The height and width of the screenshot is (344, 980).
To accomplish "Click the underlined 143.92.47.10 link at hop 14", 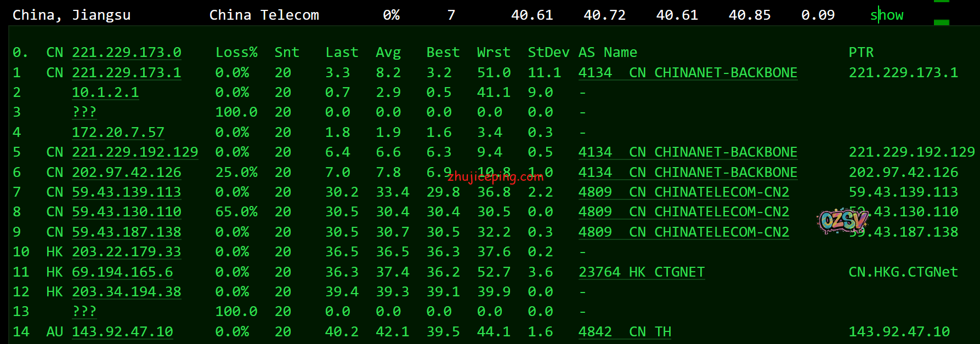I will point(122,332).
